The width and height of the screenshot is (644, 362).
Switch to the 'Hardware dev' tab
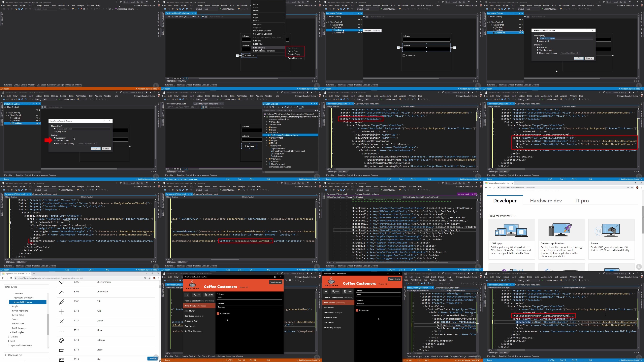(546, 201)
